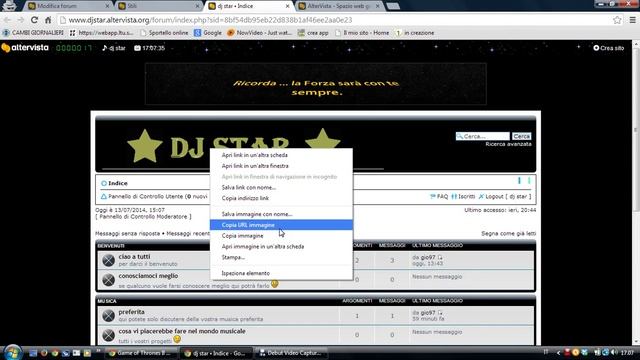640x360 pixels.
Task: Open a new browser tab
Action: 393,6
